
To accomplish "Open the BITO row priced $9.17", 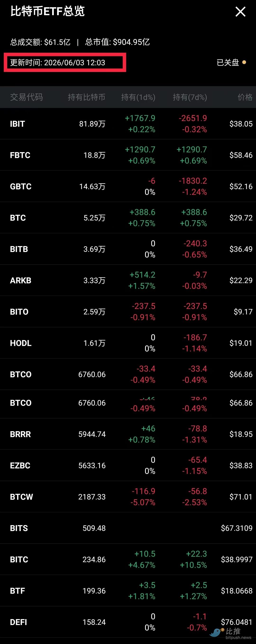I will click(128, 312).
